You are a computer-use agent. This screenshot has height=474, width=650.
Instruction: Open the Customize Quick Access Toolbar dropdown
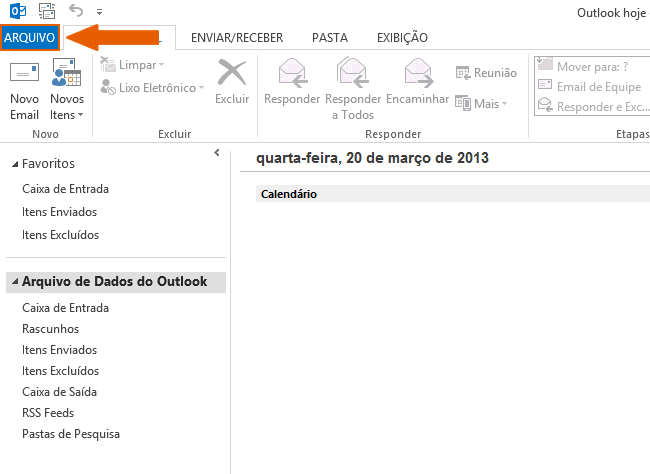(x=99, y=12)
